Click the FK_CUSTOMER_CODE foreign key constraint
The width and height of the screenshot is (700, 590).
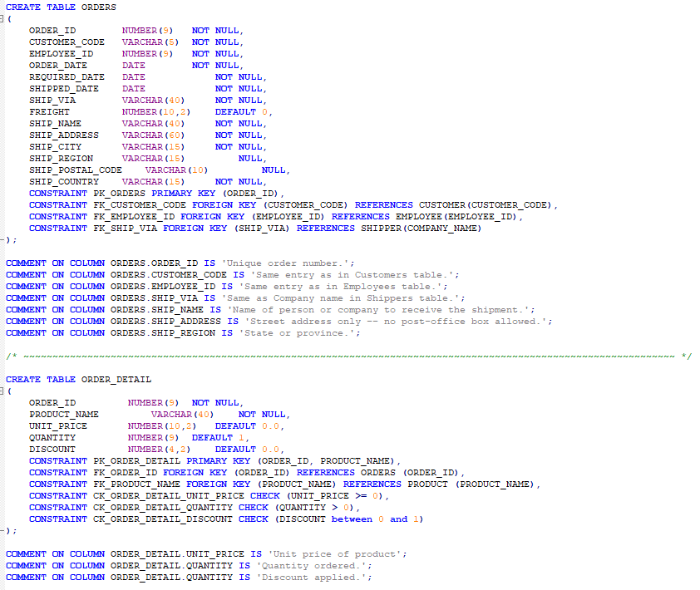click(x=166, y=204)
